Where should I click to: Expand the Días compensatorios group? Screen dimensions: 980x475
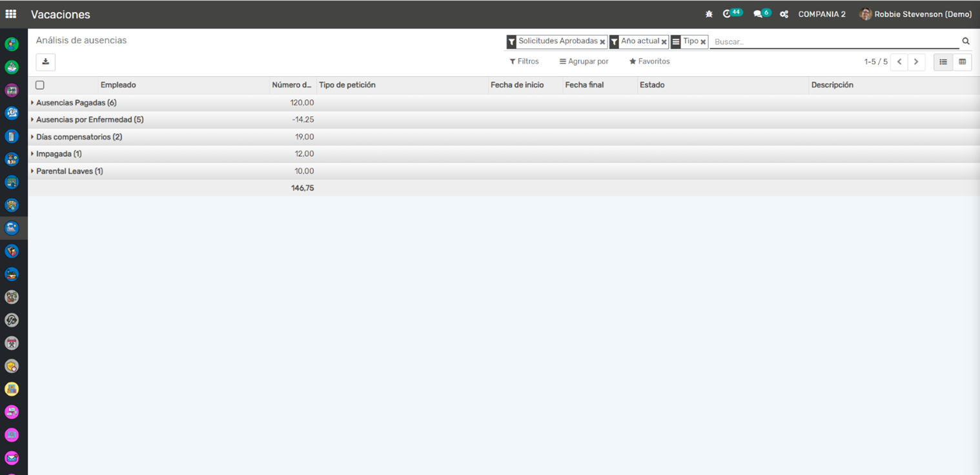pos(78,137)
